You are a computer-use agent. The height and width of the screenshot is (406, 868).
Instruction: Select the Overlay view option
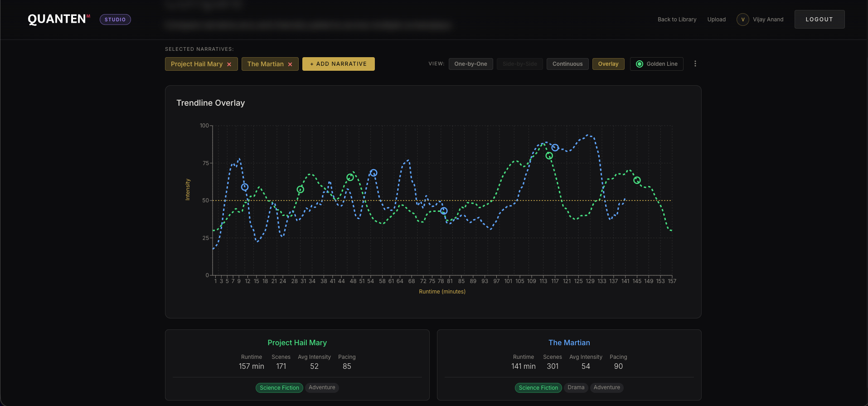click(x=608, y=64)
